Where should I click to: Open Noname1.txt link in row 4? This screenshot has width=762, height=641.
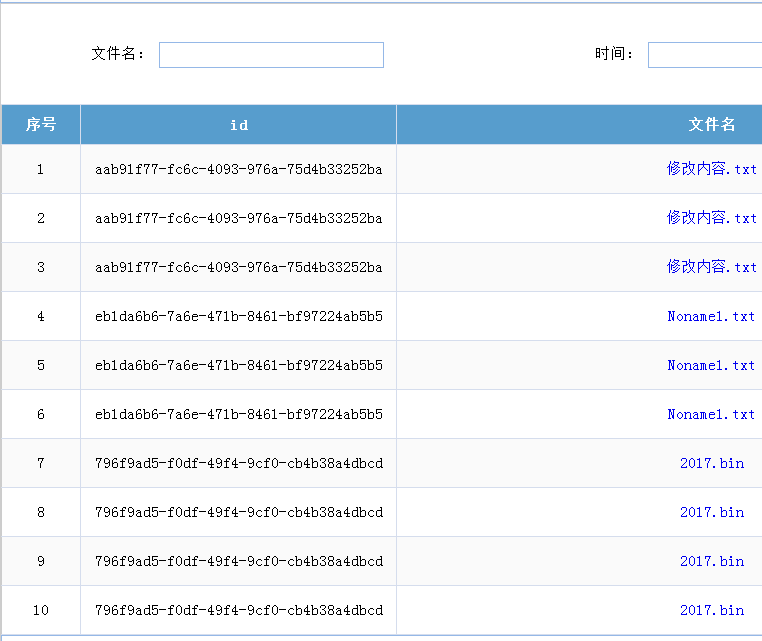pos(711,316)
